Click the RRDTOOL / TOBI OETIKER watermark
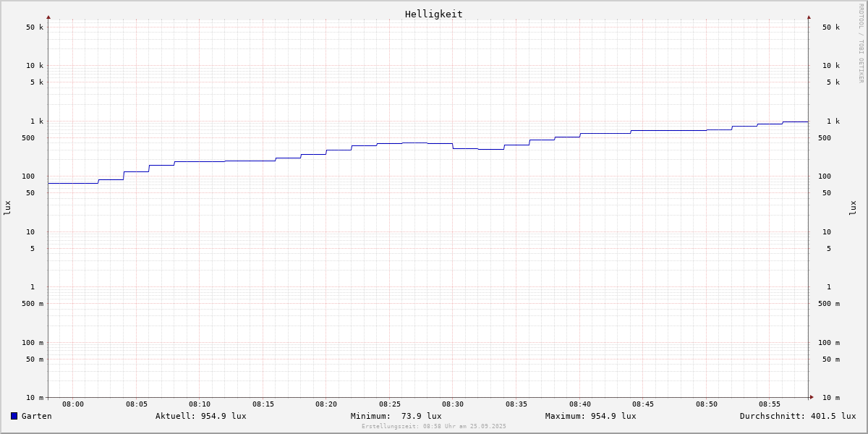This screenshot has width=868, height=434. 861,43
